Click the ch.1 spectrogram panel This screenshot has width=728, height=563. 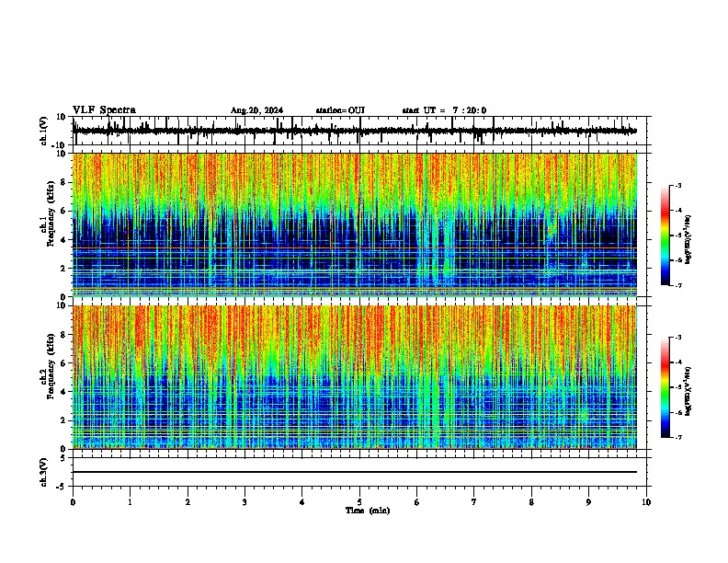click(354, 224)
